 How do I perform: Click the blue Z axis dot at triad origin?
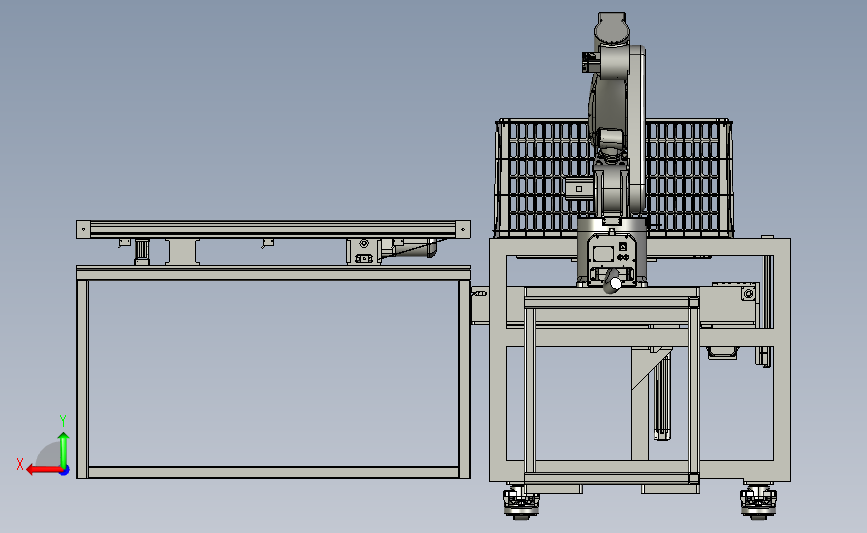tap(65, 471)
